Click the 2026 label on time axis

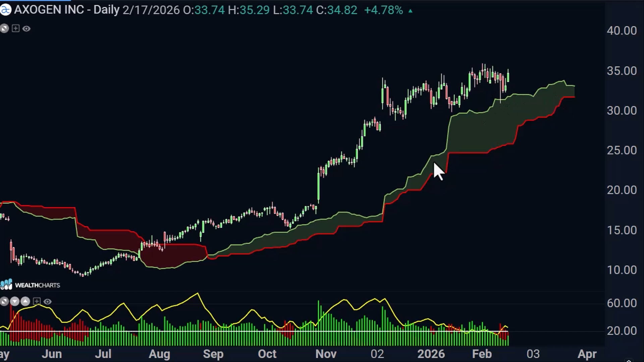(431, 354)
